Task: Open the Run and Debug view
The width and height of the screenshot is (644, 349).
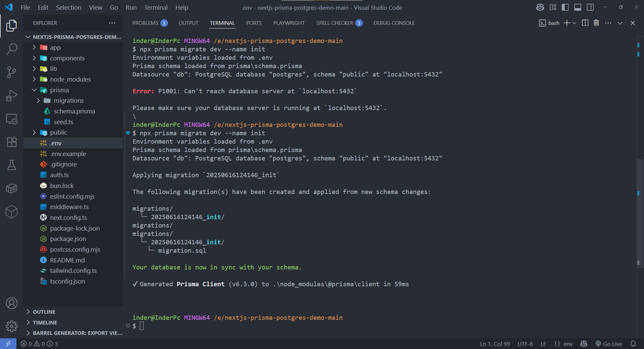Action: [x=11, y=96]
